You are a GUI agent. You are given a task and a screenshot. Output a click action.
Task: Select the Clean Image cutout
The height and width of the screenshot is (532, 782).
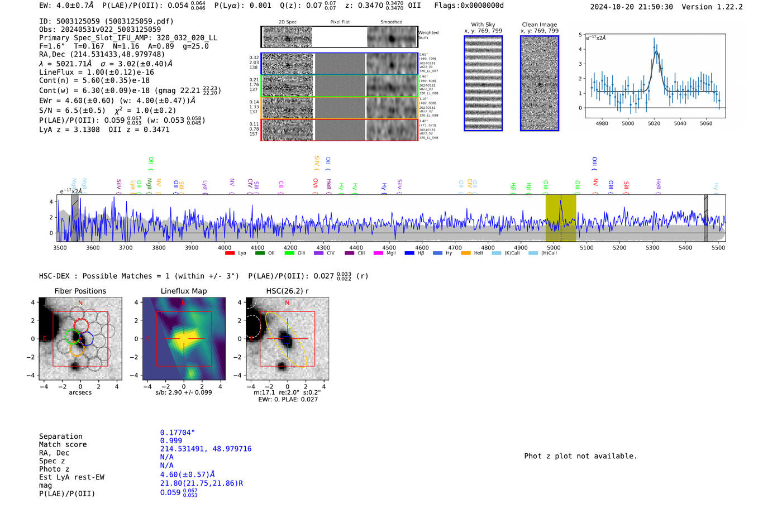pos(540,83)
